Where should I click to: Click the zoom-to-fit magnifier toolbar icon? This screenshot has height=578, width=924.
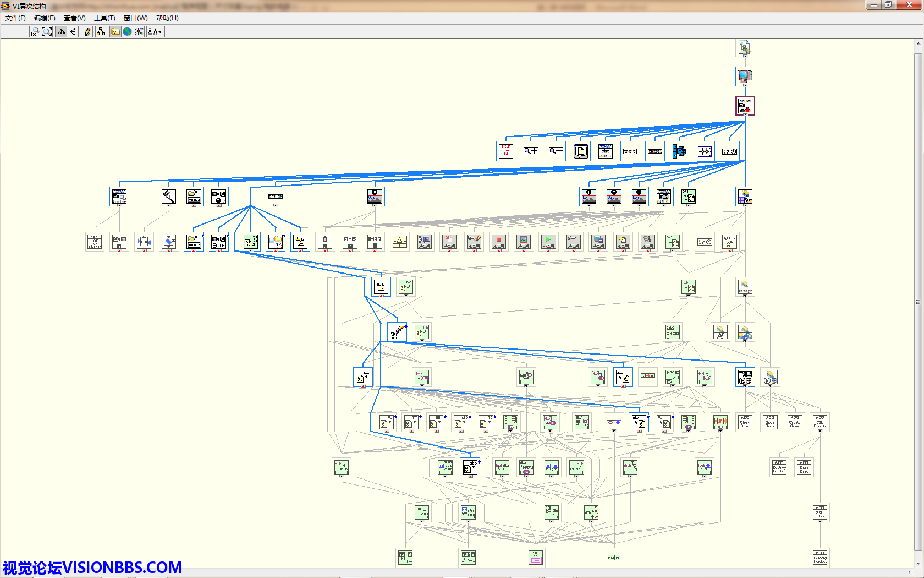(47, 32)
